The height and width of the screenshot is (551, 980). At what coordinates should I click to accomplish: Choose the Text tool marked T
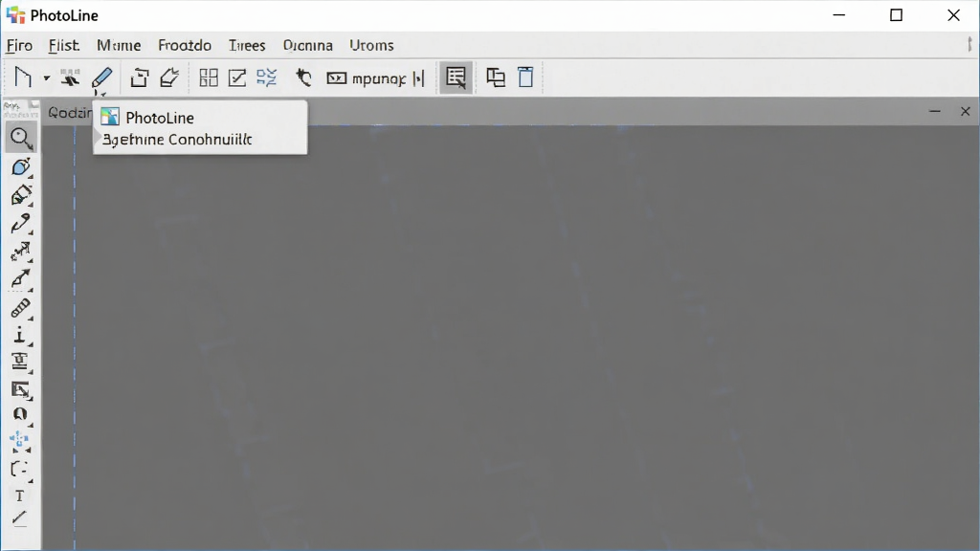(19, 496)
